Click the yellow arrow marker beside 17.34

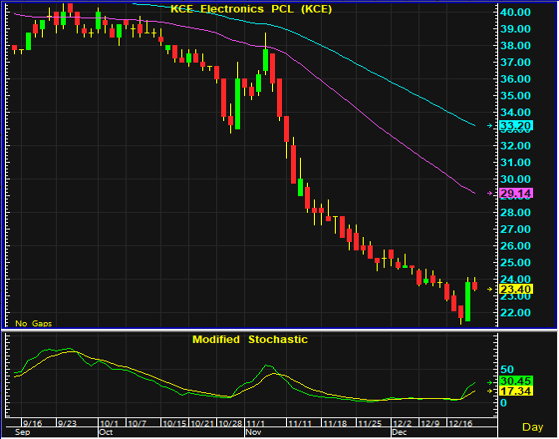(490, 391)
